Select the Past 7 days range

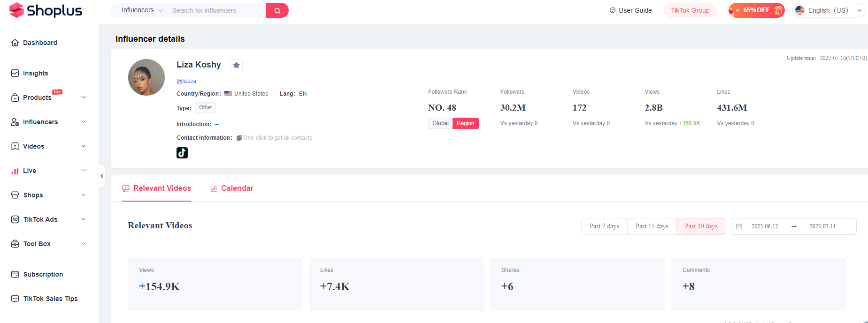pos(604,226)
